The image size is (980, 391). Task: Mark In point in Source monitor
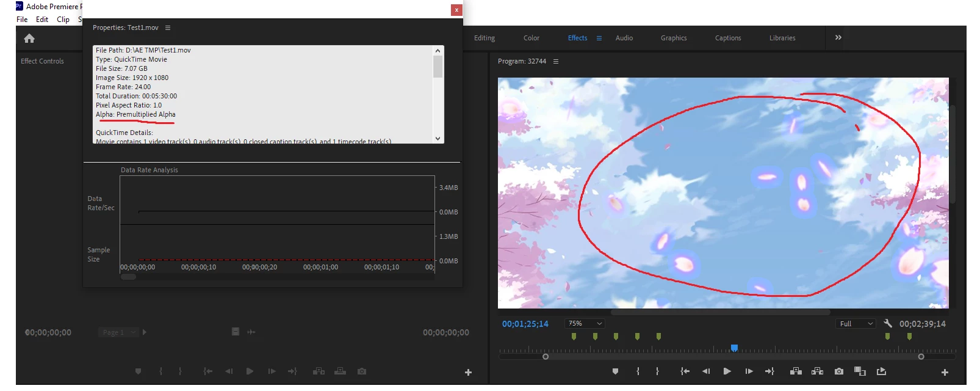pyautogui.click(x=160, y=371)
